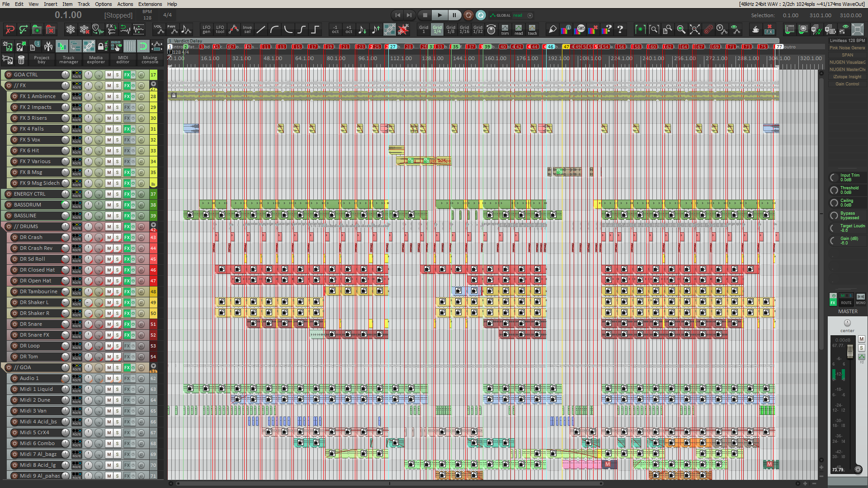Open the File menu
The width and height of the screenshot is (868, 488).
coord(6,4)
